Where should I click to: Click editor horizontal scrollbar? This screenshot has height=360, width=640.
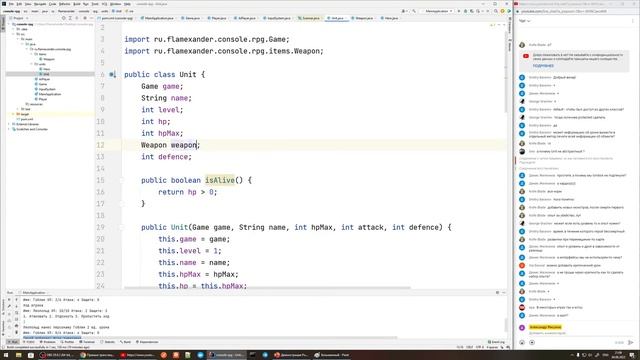tap(267, 288)
